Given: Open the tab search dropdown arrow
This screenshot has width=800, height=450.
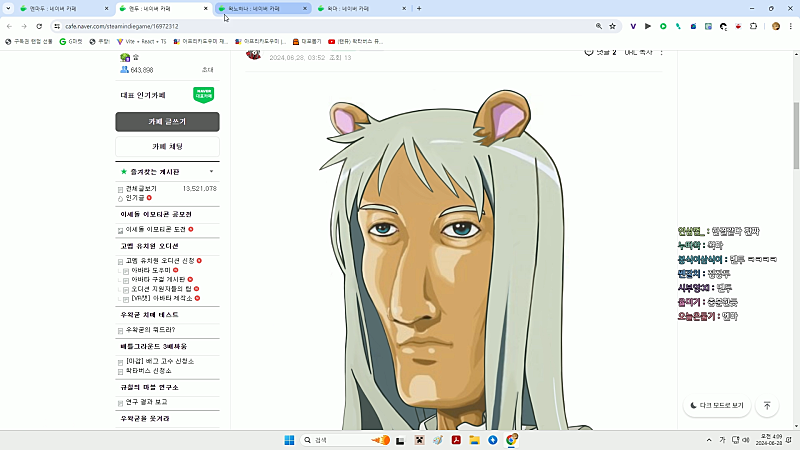Looking at the screenshot, I should (x=8, y=8).
